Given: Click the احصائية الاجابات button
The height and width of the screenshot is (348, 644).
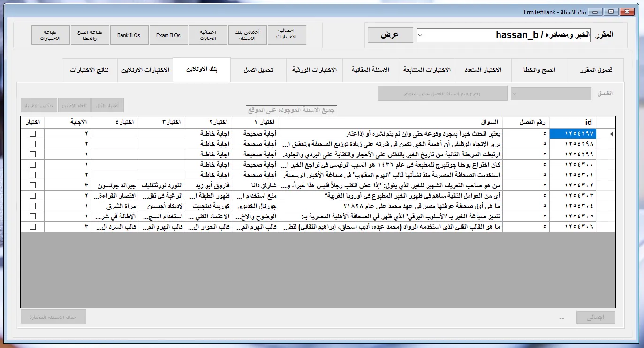Looking at the screenshot, I should tap(208, 35).
